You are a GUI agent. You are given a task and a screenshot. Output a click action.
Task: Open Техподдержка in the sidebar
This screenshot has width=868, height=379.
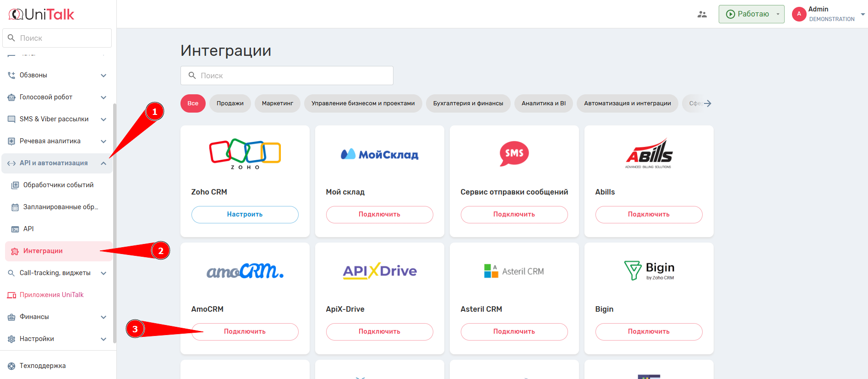point(43,366)
